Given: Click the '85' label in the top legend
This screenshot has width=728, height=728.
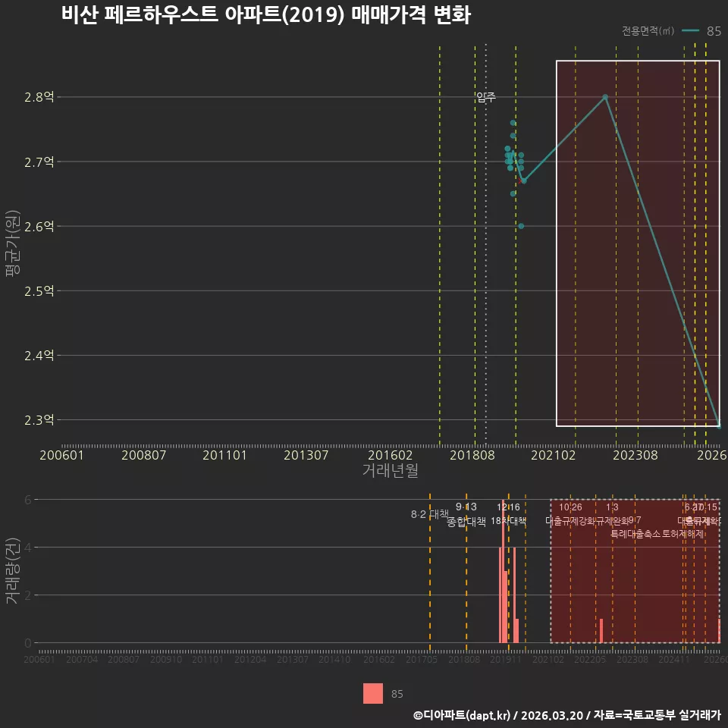Looking at the screenshot, I should pyautogui.click(x=714, y=31).
